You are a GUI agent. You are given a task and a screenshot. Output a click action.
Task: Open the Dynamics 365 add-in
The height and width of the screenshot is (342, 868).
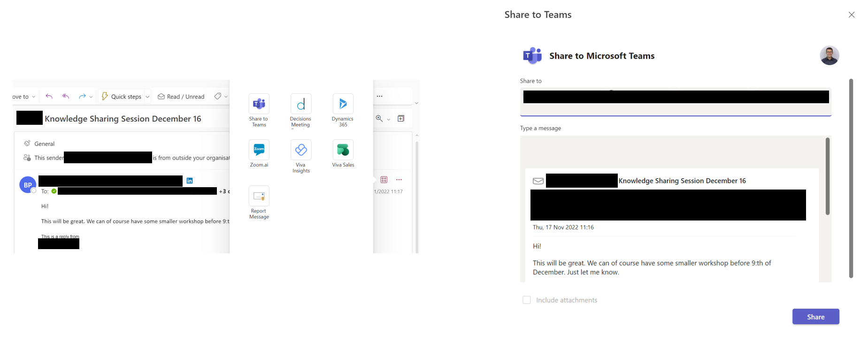[x=343, y=104]
